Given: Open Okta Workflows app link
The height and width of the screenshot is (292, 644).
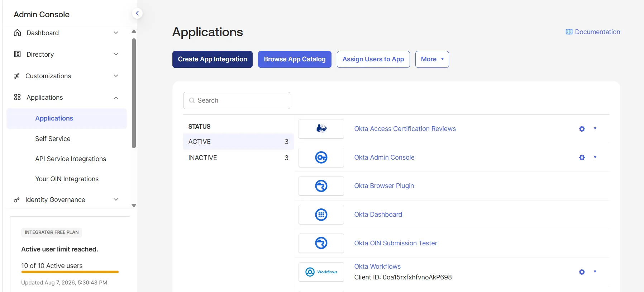Looking at the screenshot, I should [x=377, y=267].
